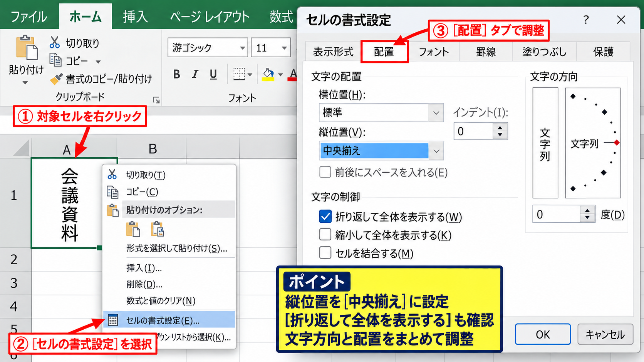Close the セルの書式設定 dialog
Screen dimensions: 644x362
(621, 20)
